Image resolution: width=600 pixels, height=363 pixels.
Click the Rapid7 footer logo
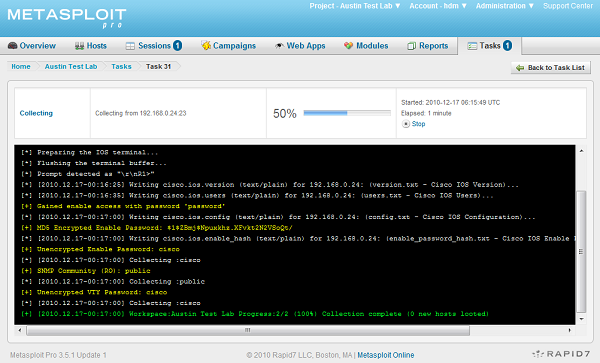pos(561,354)
